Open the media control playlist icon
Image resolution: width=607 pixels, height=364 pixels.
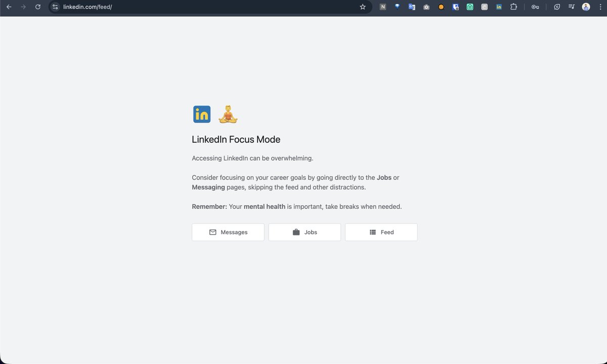coord(572,7)
